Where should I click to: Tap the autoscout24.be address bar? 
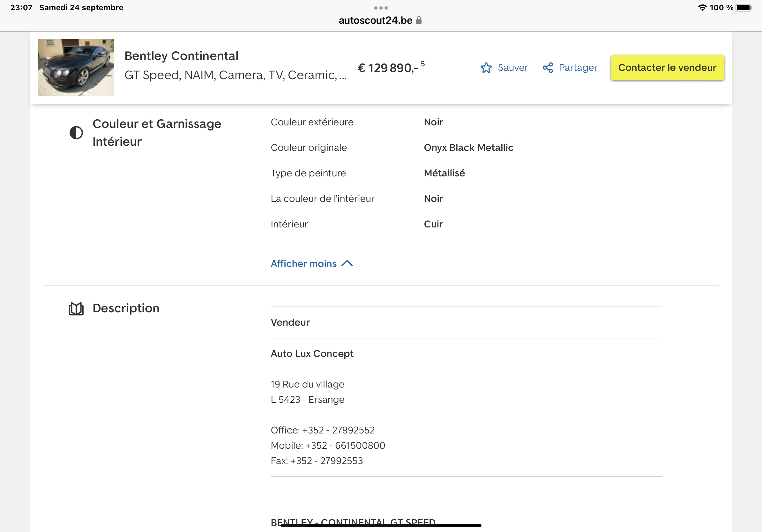375,20
